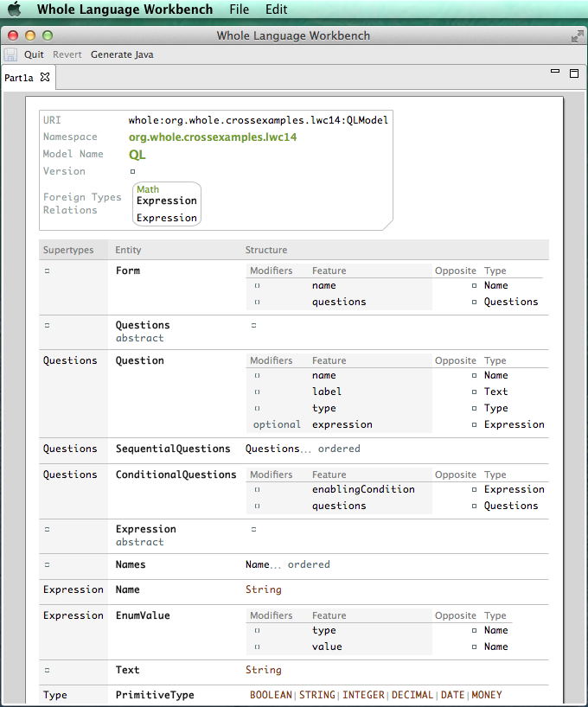Click the empty structure placeholder of Questions entity
The width and height of the screenshot is (588, 707).
coord(253,325)
